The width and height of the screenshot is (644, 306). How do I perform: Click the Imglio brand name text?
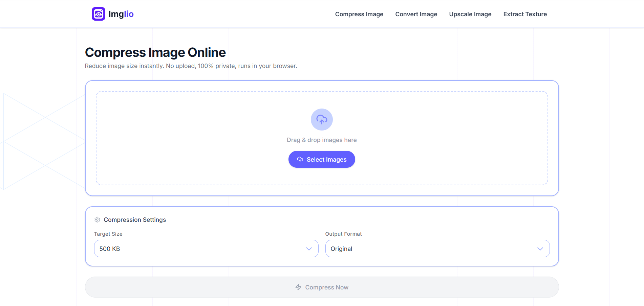coord(121,14)
